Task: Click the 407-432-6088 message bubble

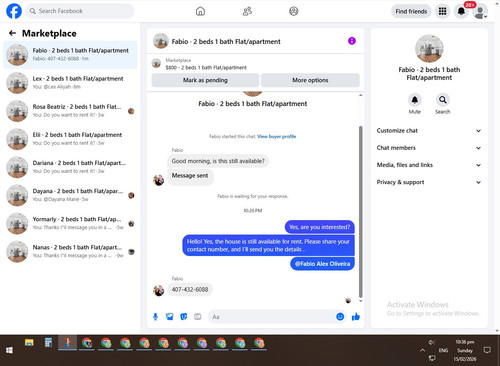Action: coord(190,290)
